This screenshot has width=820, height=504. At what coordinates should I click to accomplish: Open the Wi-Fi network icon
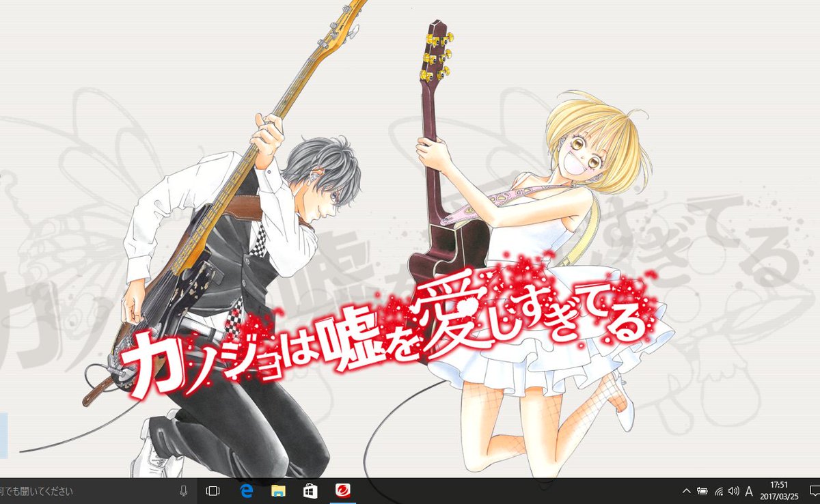tap(718, 491)
